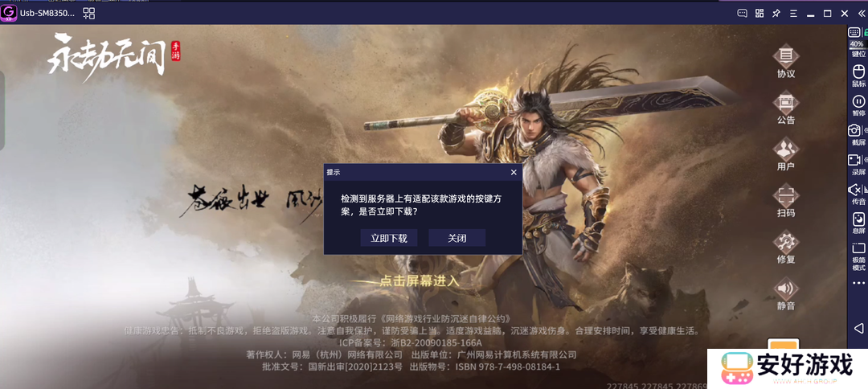
Task: Open the 用户 user center icon
Action: pyautogui.click(x=785, y=154)
